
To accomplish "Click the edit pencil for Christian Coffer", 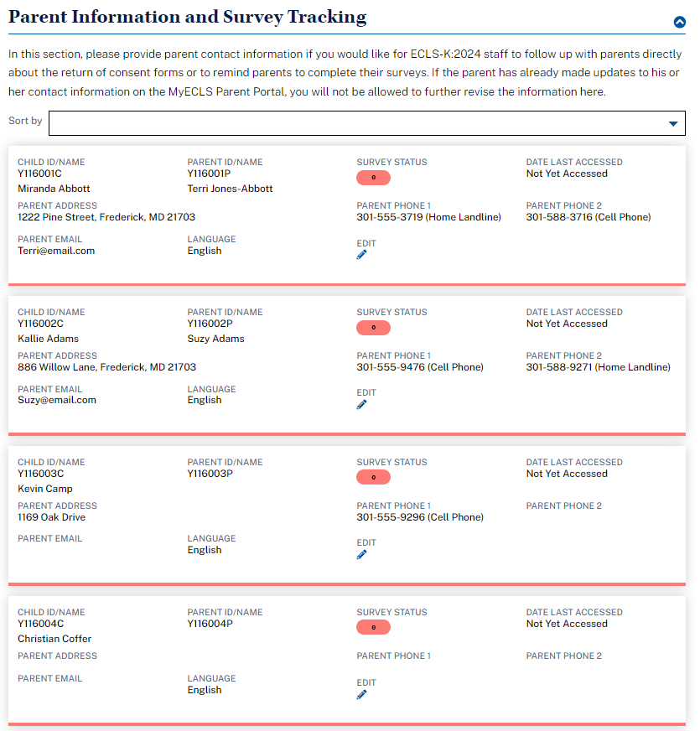I will [x=362, y=695].
